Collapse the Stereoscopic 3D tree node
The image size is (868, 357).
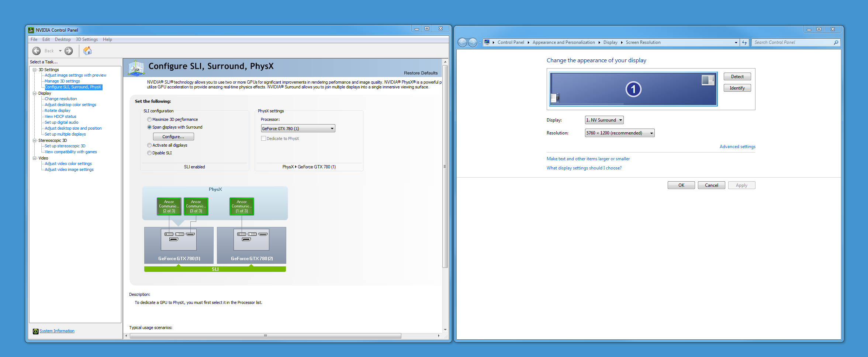point(35,140)
